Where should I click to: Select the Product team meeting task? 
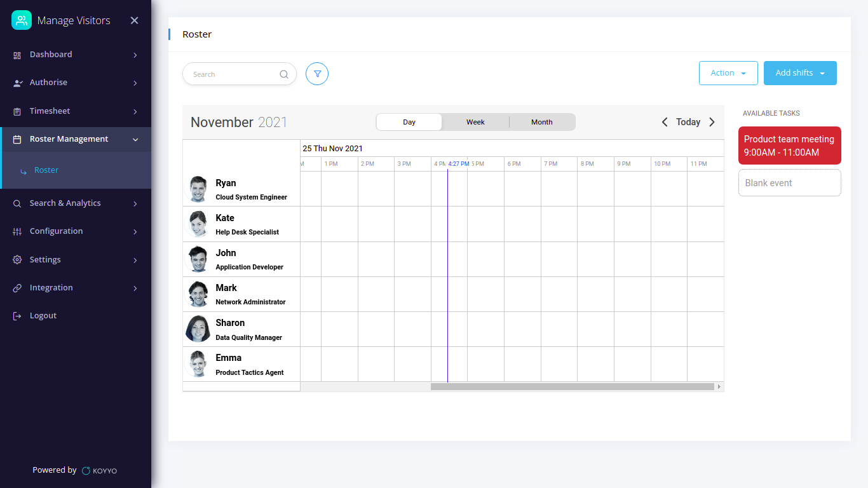tap(790, 146)
